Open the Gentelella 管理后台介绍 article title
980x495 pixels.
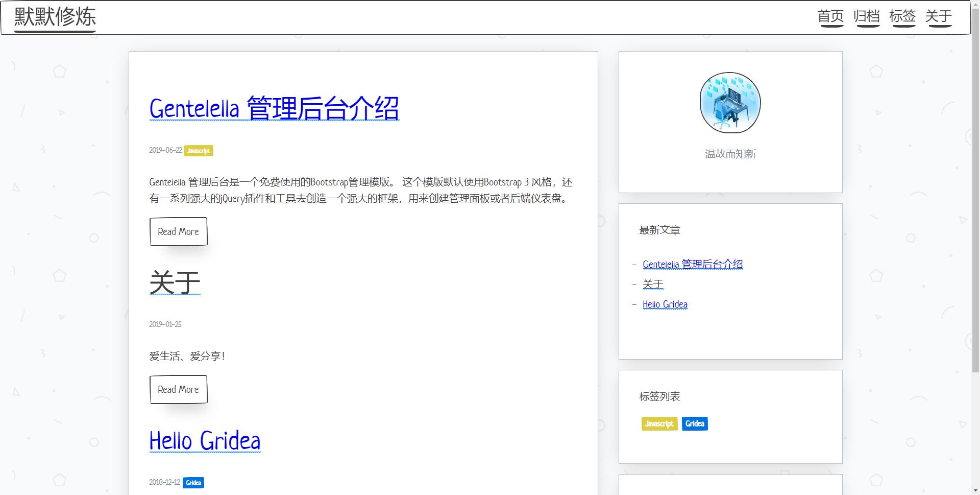tap(274, 107)
